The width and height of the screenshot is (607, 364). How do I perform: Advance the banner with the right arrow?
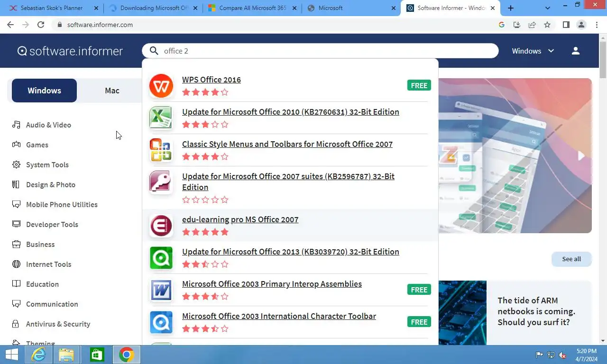[x=581, y=155]
